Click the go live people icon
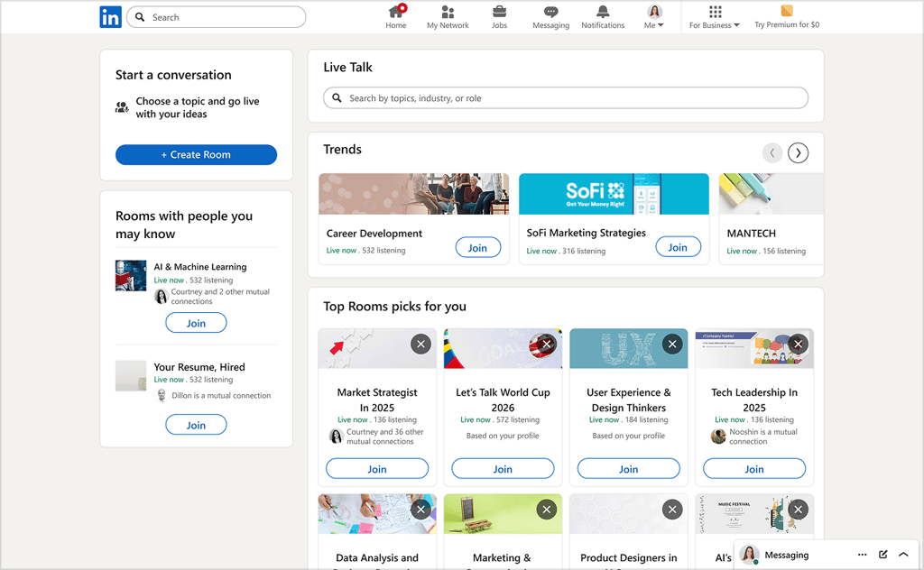This screenshot has height=570, width=924. tap(122, 107)
